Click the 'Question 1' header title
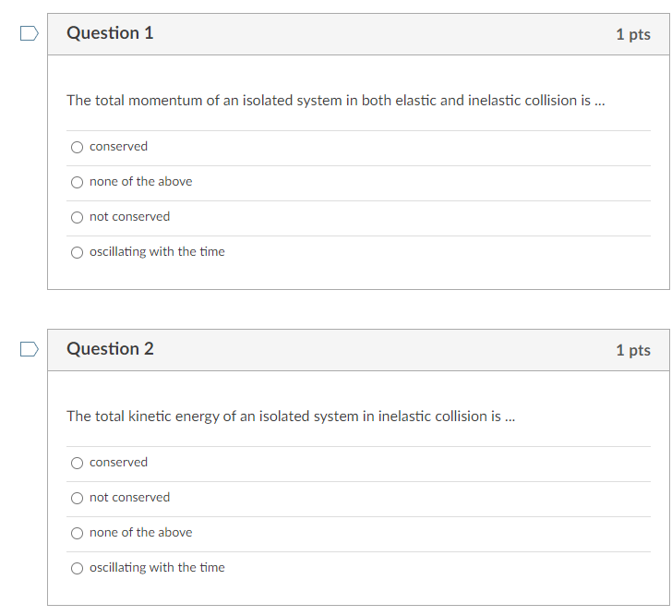The width and height of the screenshot is (672, 616). pos(110,33)
